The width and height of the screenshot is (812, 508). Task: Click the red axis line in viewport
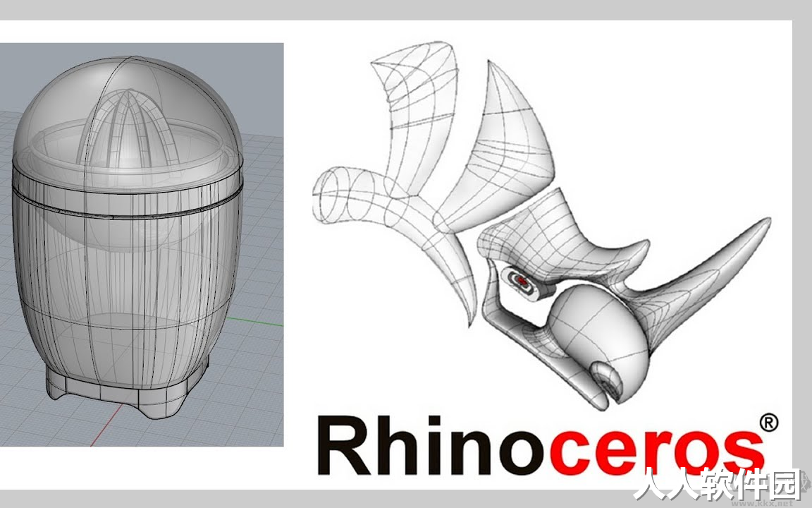click(x=106, y=426)
